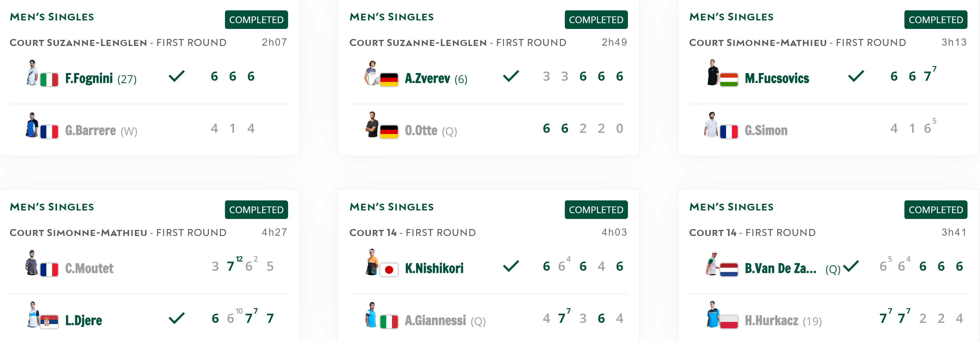Select G.Simon player name
The width and height of the screenshot is (980, 342).
[766, 130]
